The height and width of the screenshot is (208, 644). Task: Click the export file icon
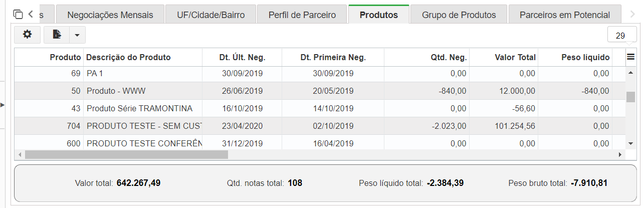click(57, 35)
